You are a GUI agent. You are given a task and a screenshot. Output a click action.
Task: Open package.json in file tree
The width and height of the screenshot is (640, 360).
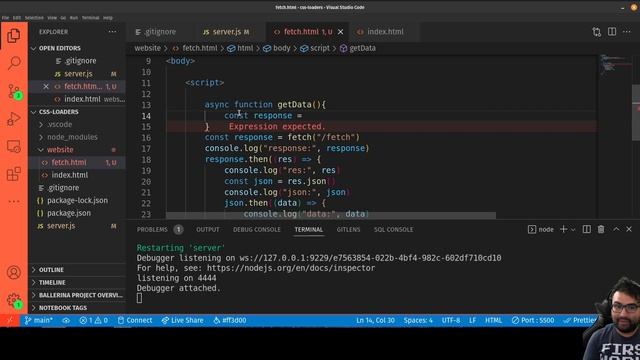click(x=69, y=213)
